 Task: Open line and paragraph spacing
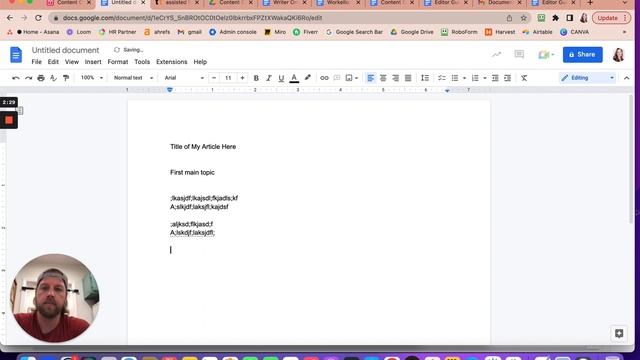pyautogui.click(x=425, y=78)
